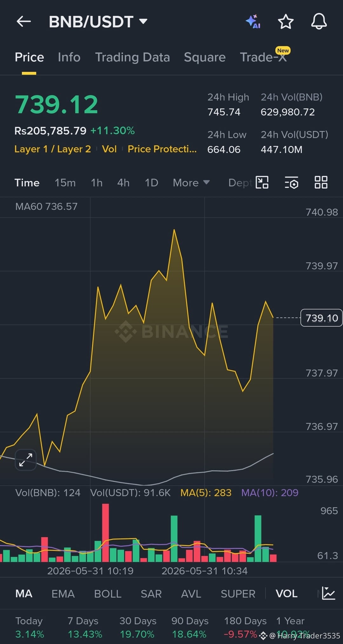Screen dimensions: 343x644
Task: Select the 4h interval
Action: click(123, 183)
